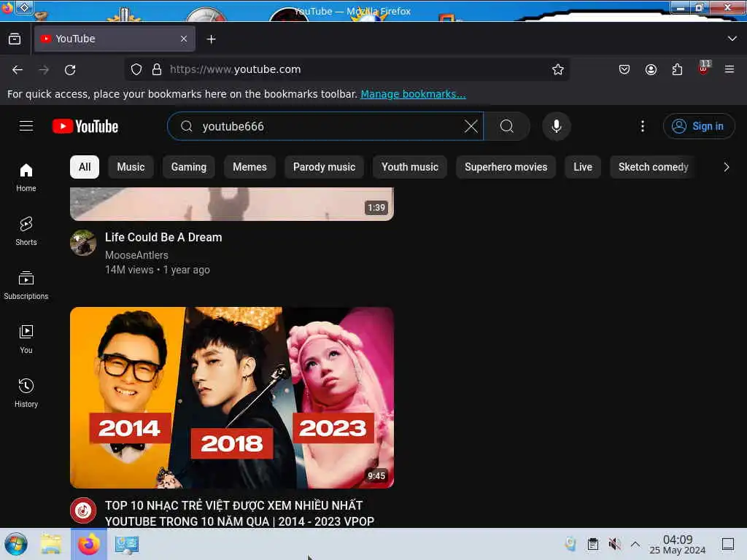Open a new tab with plus
The width and height of the screenshot is (747, 560).
(211, 39)
